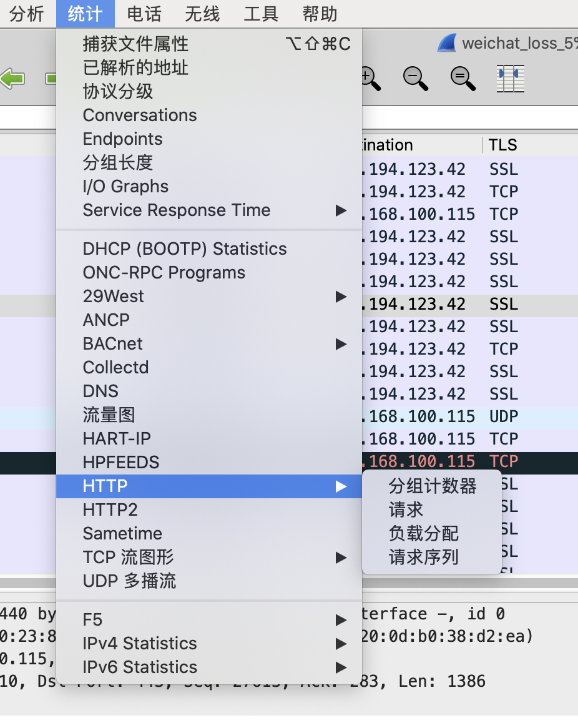Screen dimensions: 578x728
Task: Select 分组计数器 from the HTTP submenu
Action: [433, 486]
